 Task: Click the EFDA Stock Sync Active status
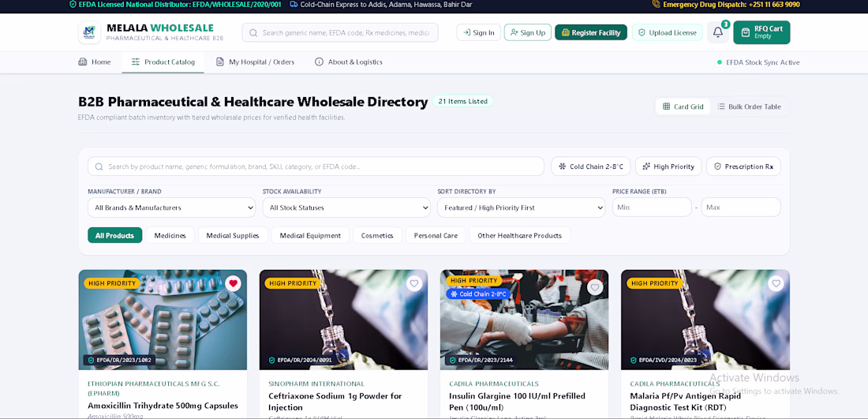point(758,62)
